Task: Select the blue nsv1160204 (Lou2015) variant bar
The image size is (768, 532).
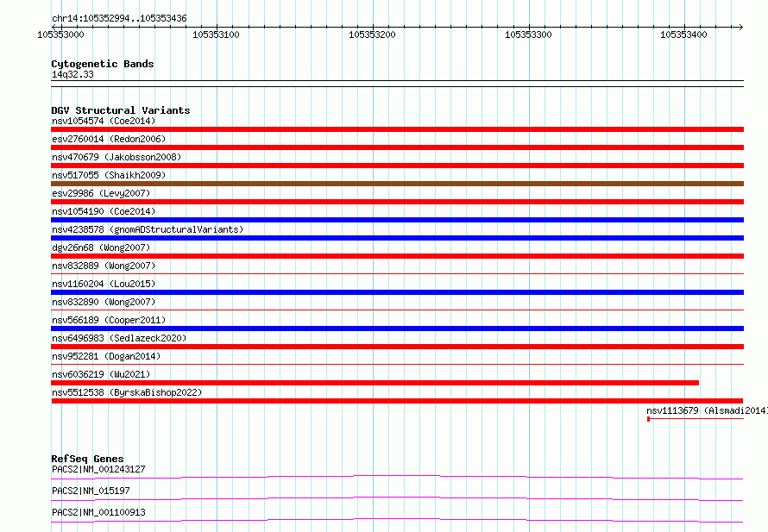Action: tap(397, 292)
